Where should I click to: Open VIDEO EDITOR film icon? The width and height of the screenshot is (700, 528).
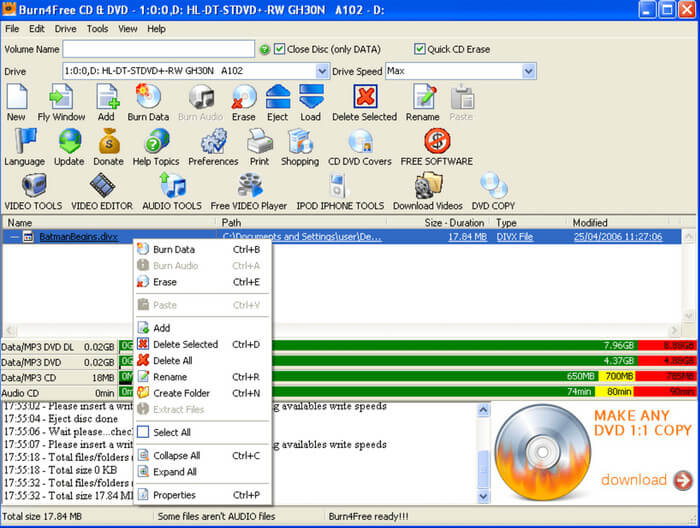point(102,185)
